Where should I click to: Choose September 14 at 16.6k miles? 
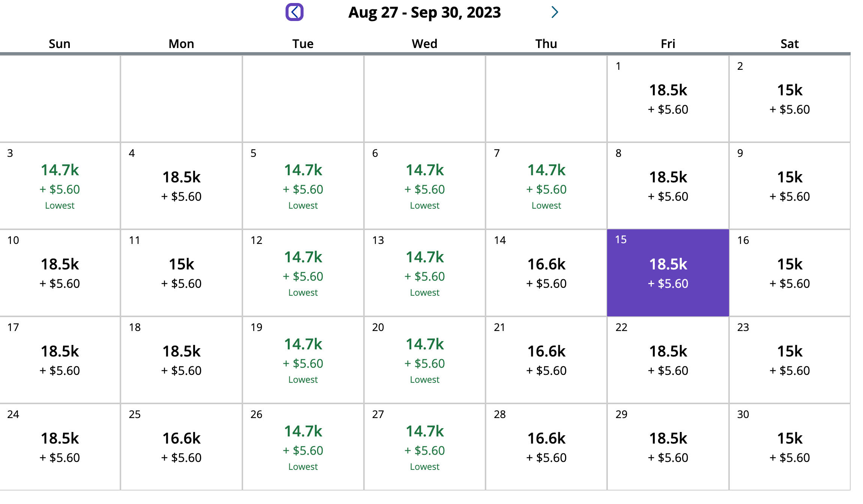pyautogui.click(x=546, y=273)
